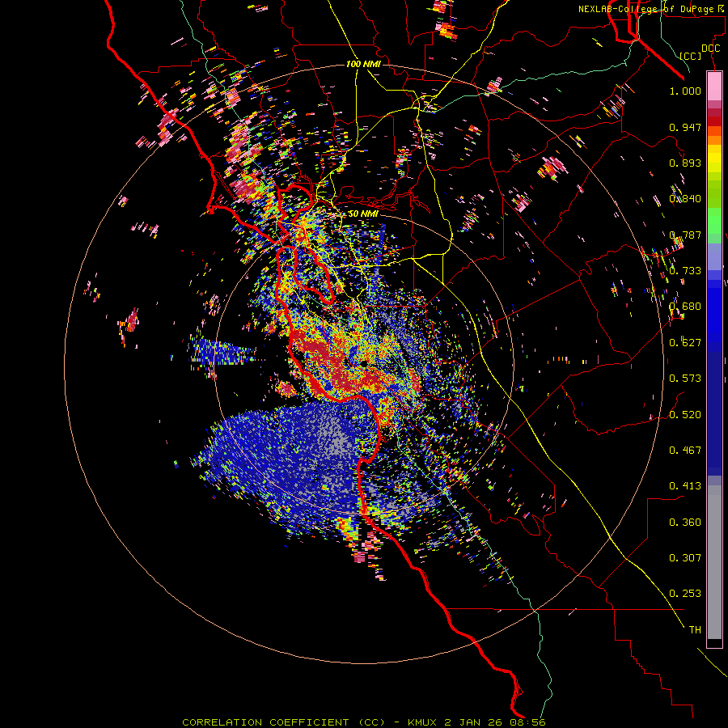Click the 0.253 scale value
This screenshot has width=728, height=728.
pyautogui.click(x=685, y=594)
